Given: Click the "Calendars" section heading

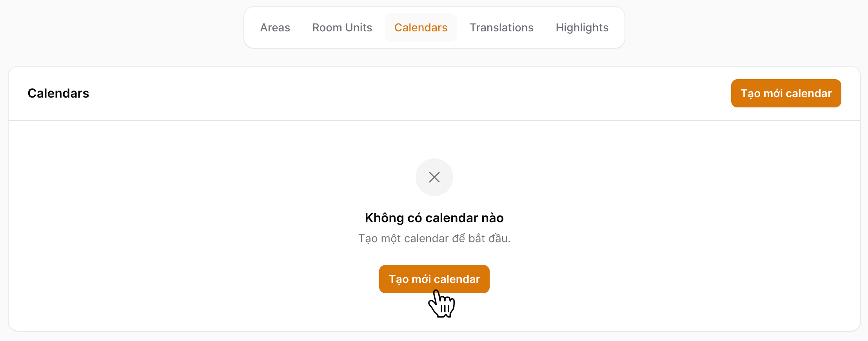Looking at the screenshot, I should [58, 93].
